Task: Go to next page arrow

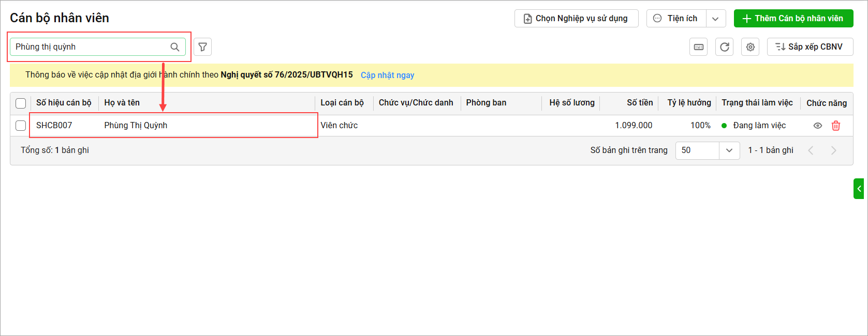Action: tap(833, 150)
